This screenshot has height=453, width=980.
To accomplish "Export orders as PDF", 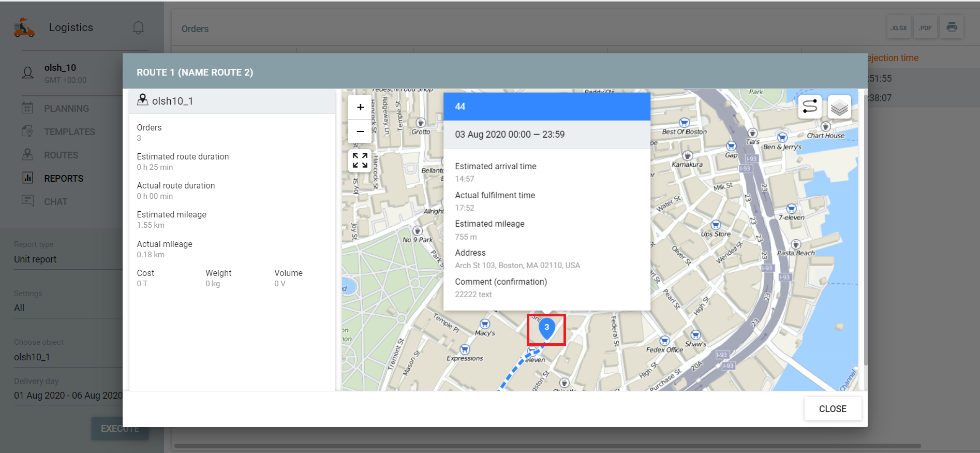I will [925, 28].
